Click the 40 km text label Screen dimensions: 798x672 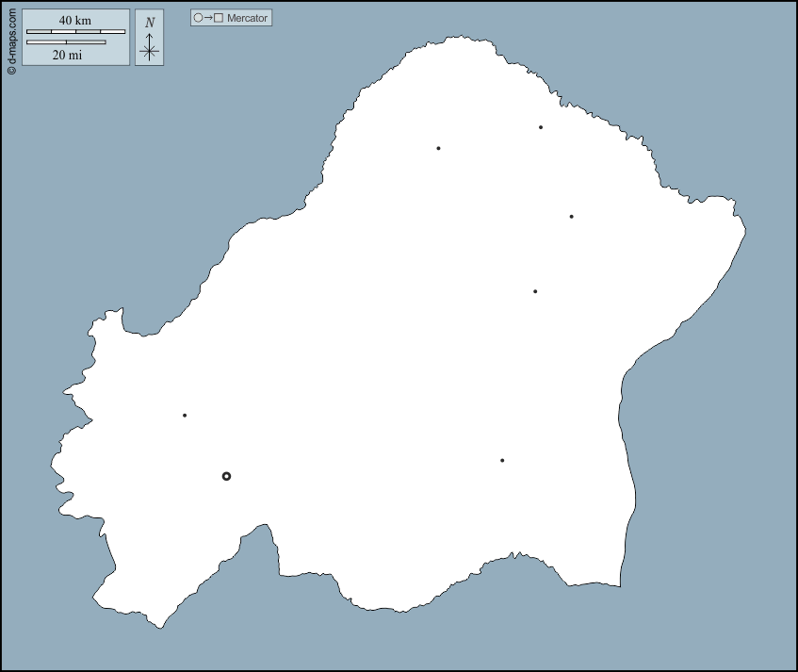pyautogui.click(x=75, y=21)
